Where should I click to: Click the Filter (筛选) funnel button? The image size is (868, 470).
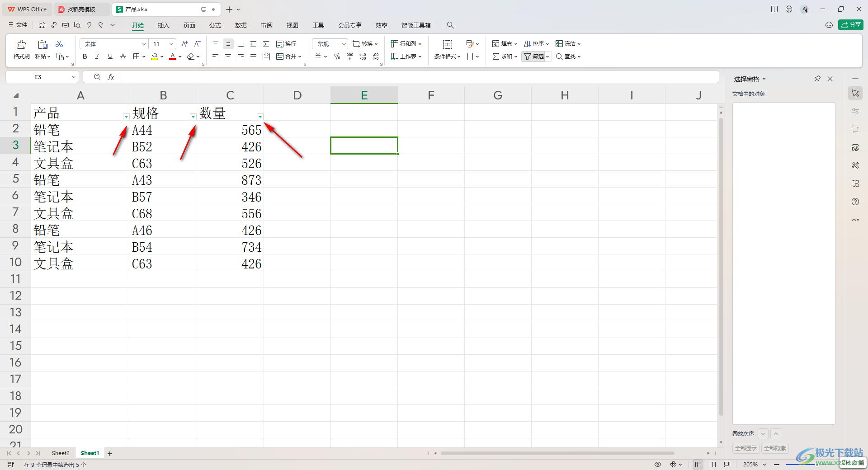coord(534,56)
